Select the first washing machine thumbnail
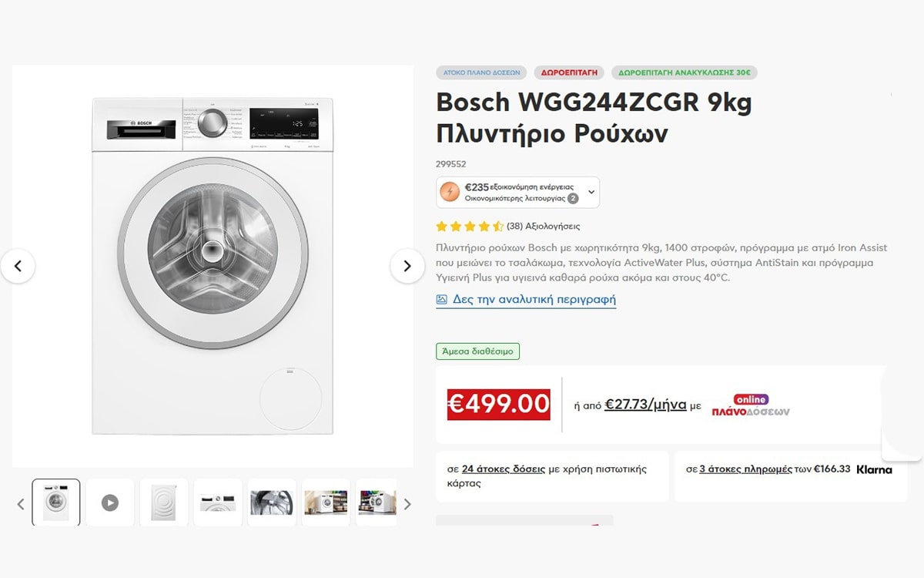The image size is (924, 578). pos(55,502)
